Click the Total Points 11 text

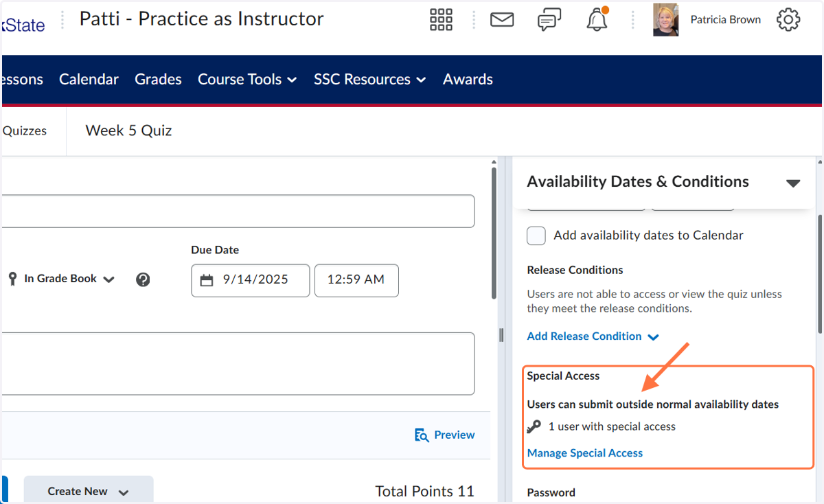424,491
